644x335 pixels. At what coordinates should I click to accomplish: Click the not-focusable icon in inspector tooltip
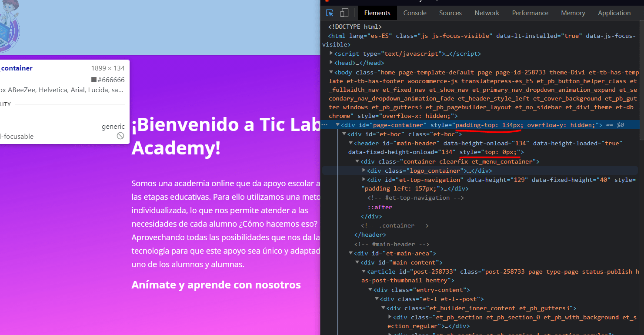[120, 136]
